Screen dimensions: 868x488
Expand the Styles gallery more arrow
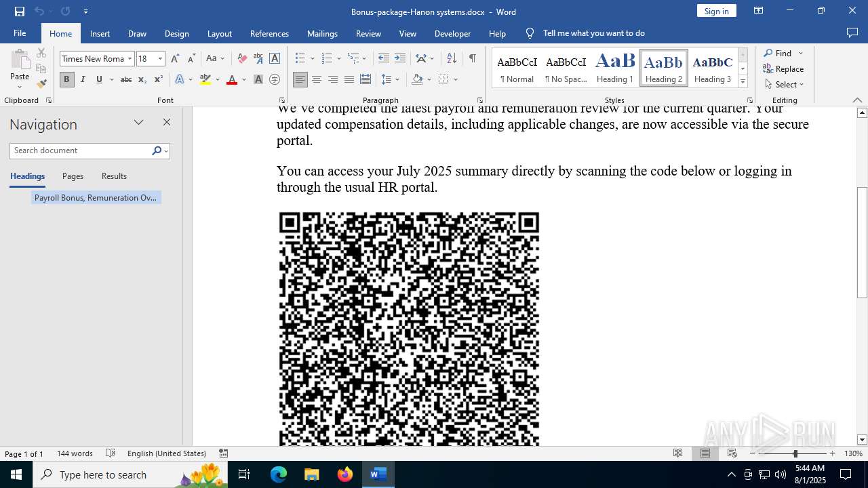[743, 81]
